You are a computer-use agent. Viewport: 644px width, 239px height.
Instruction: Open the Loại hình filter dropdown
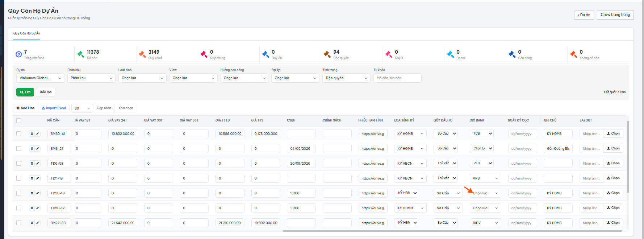pyautogui.click(x=142, y=78)
